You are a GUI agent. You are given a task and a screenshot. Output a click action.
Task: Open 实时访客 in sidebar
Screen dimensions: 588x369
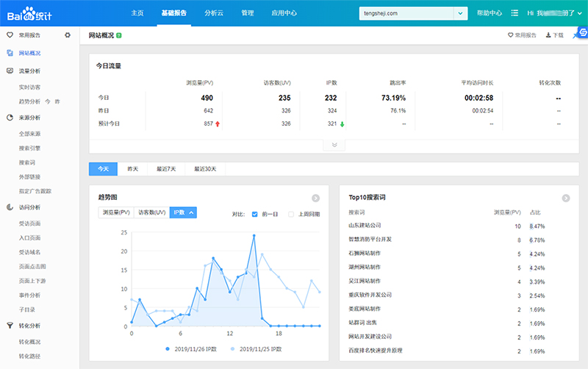tap(29, 87)
